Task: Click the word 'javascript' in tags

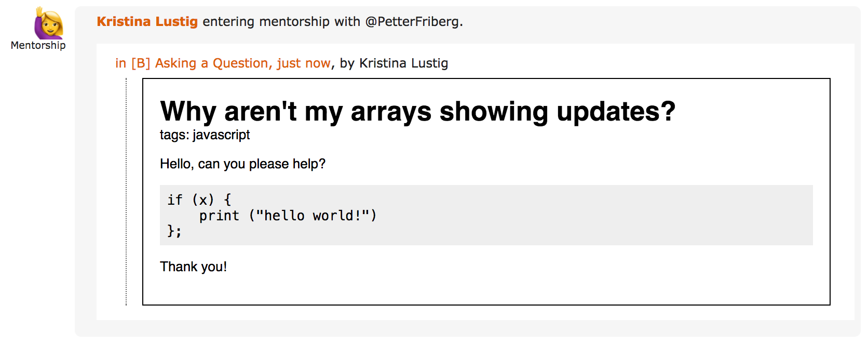Action: click(221, 135)
